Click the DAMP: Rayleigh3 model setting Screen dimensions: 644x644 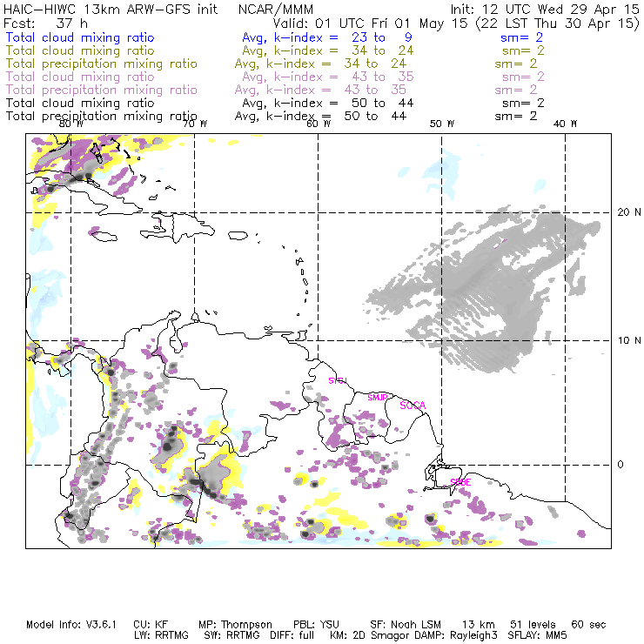tap(456, 635)
